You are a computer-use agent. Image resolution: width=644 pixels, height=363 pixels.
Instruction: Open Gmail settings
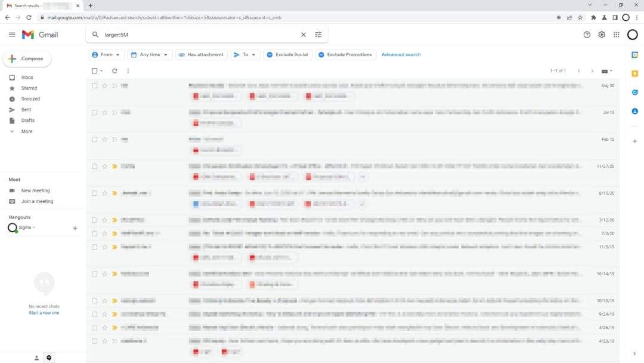[x=602, y=35]
